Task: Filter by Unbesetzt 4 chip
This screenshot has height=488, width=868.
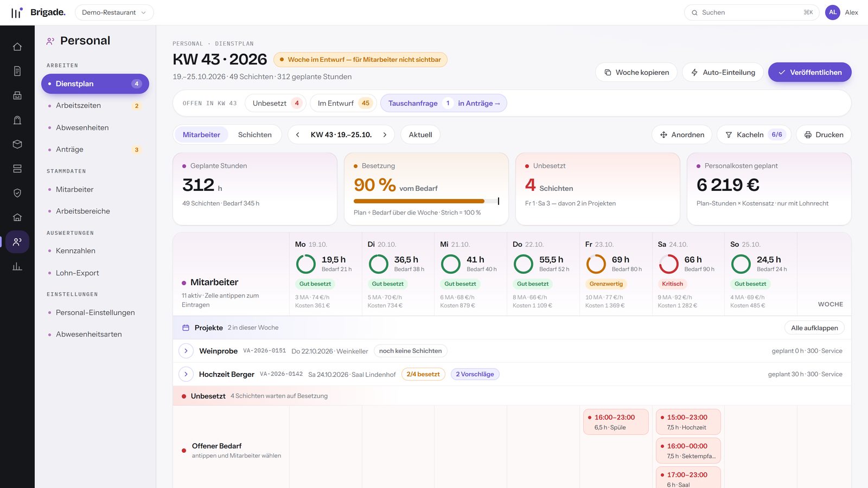Action: 276,103
